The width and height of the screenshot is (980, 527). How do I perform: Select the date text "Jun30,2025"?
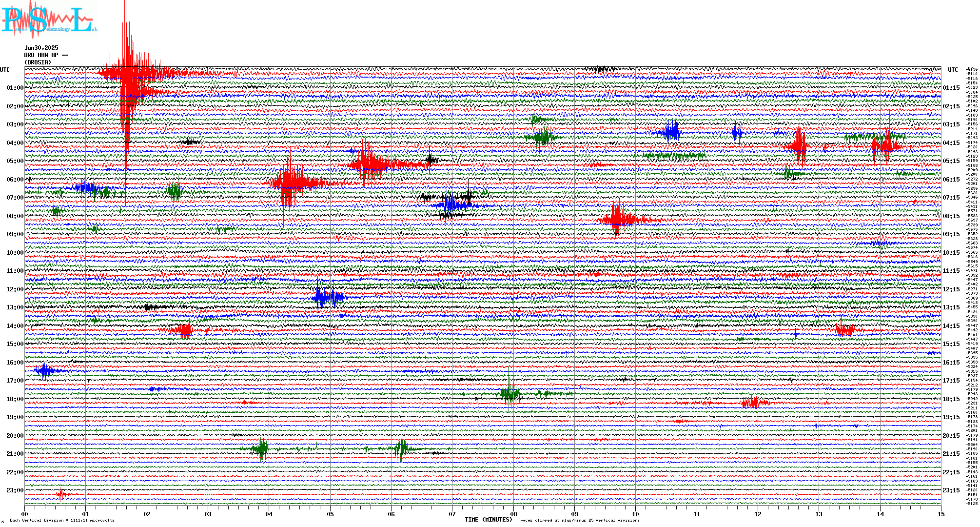pos(41,48)
